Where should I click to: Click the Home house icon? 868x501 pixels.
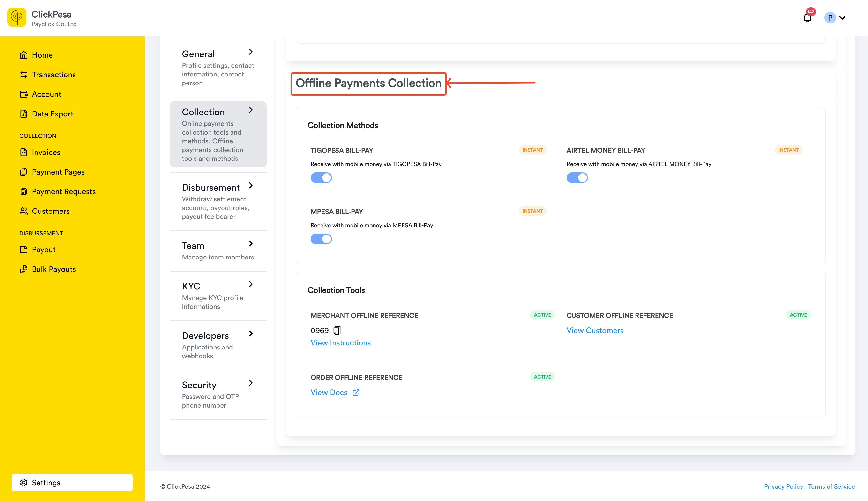(24, 55)
